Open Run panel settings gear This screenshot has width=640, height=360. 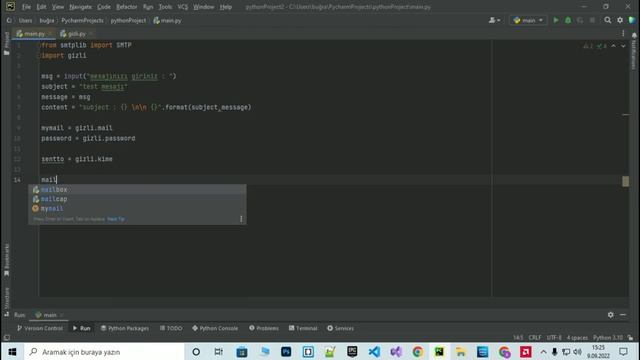click(x=610, y=315)
